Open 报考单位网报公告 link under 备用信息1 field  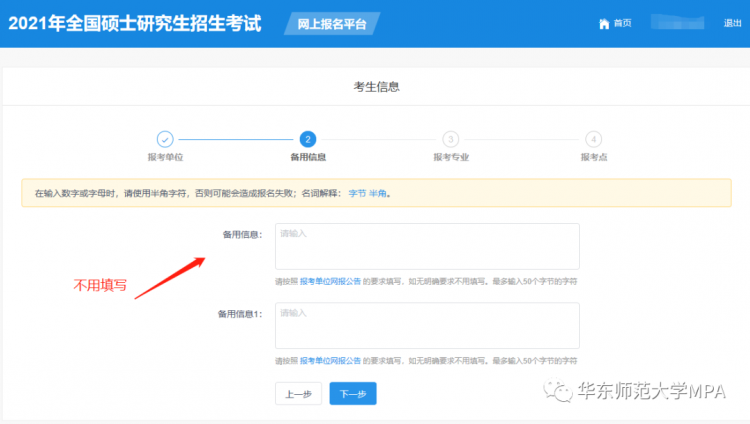330,360
